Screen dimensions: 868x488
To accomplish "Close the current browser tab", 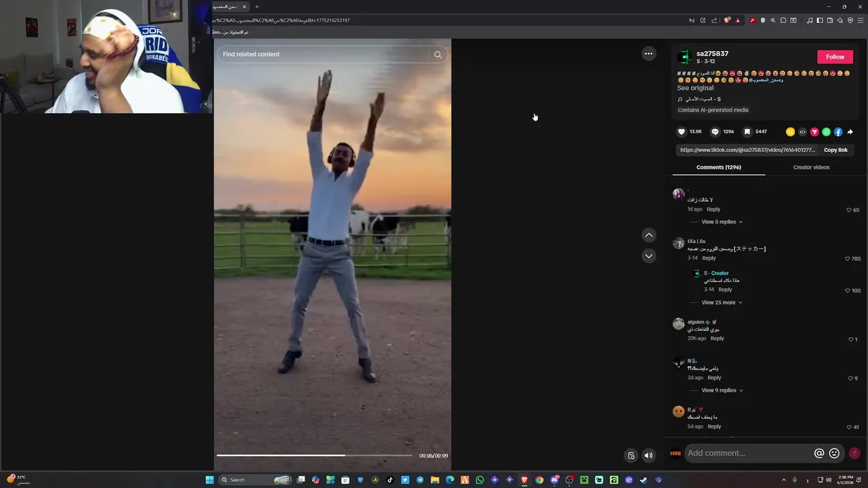I will point(244,7).
